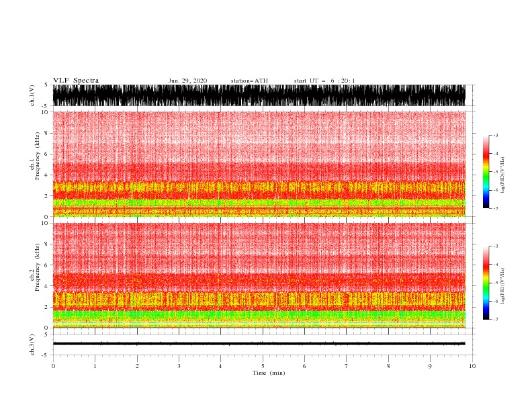Click the ch.2 colorbar "log(PSD)(V²/Hz)" label
This screenshot has height=411, width=532.
503,286
